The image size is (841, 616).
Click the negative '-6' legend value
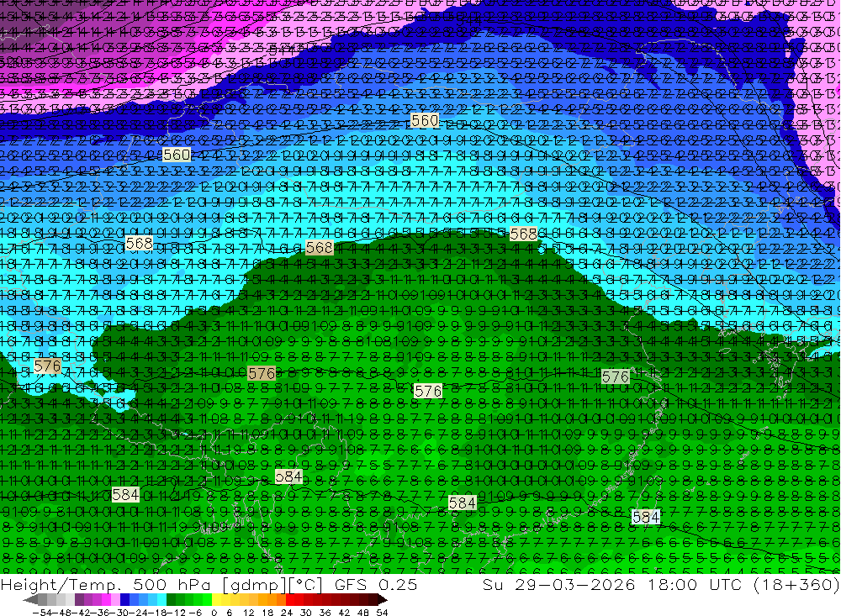click(x=195, y=613)
